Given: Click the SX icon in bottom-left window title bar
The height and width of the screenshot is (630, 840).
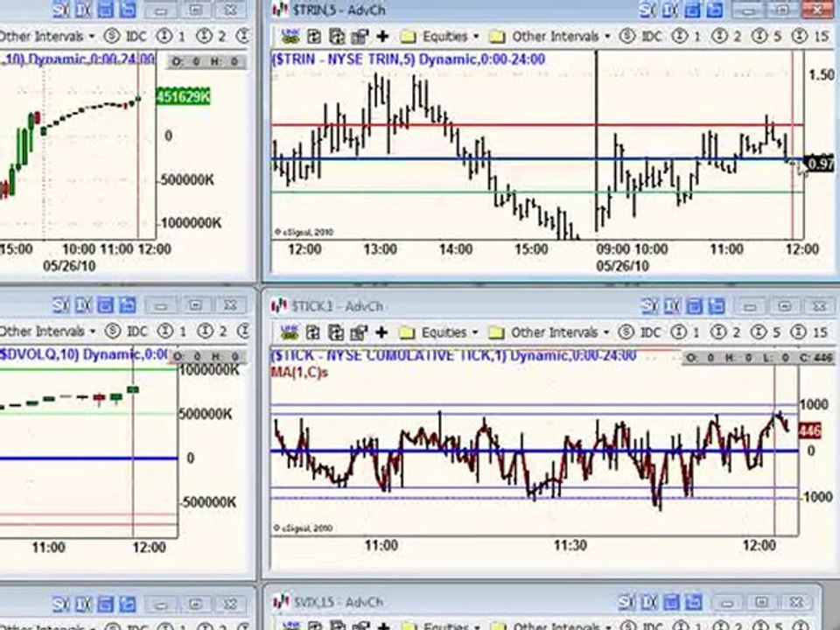Looking at the screenshot, I should click(x=60, y=604).
